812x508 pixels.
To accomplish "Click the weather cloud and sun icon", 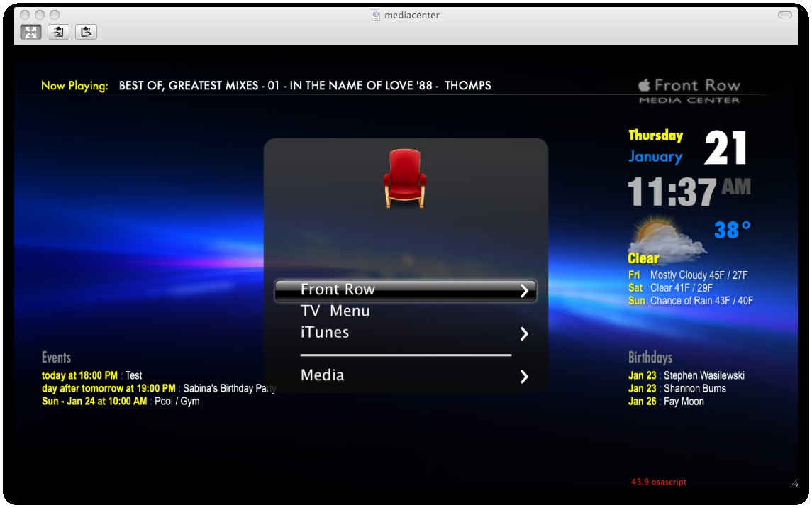I will 667,238.
